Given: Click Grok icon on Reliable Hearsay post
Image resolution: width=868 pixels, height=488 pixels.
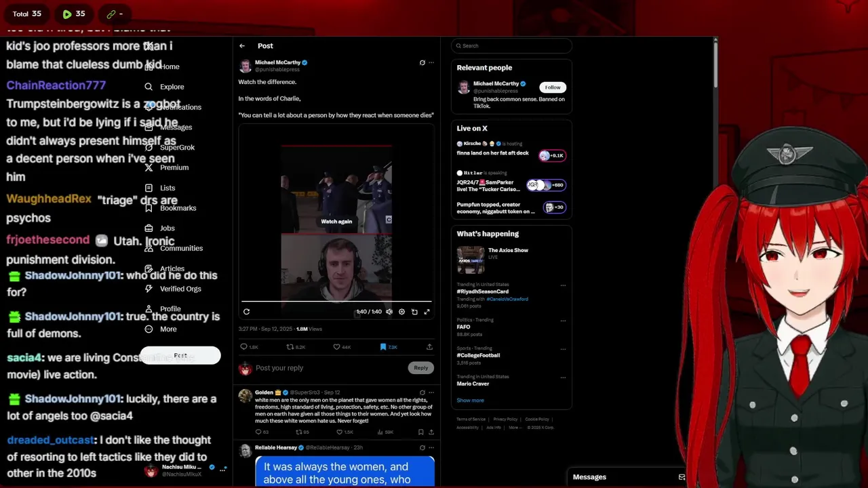Looking at the screenshot, I should [422, 448].
